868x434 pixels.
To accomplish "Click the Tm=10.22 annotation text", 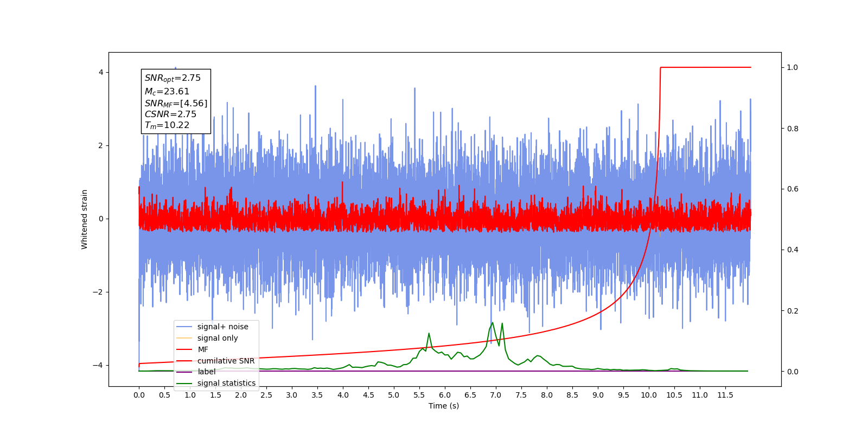I will [x=167, y=125].
